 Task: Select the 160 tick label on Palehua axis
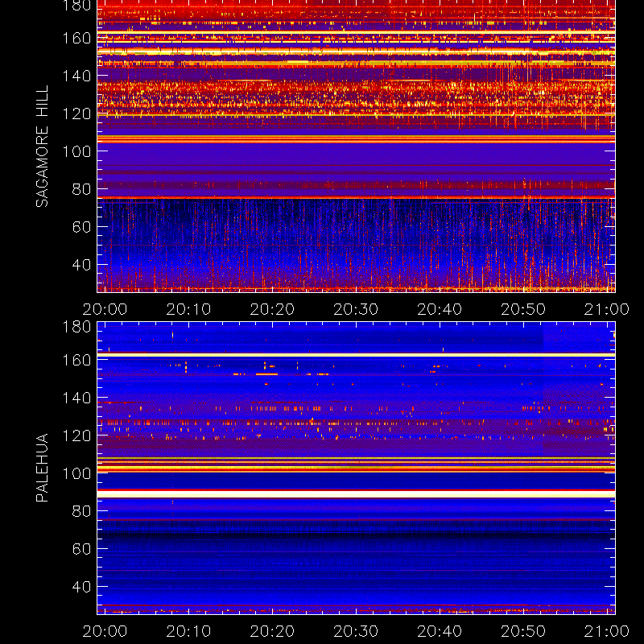(76, 360)
